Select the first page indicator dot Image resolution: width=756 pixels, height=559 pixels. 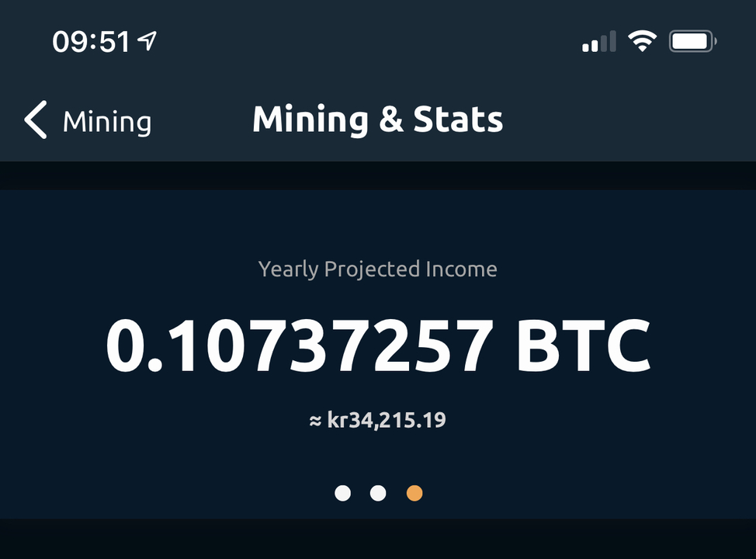point(343,493)
